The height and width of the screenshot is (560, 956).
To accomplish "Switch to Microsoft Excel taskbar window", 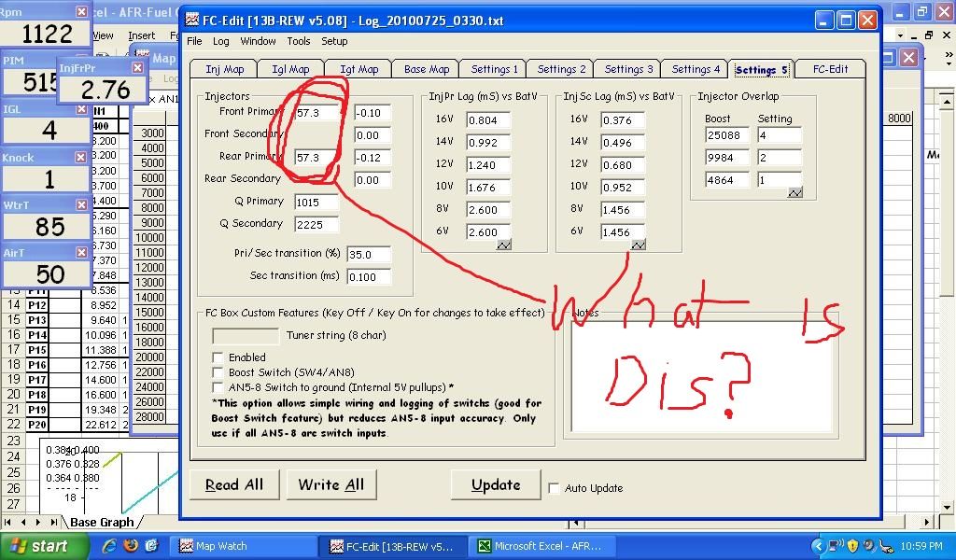I will click(541, 546).
